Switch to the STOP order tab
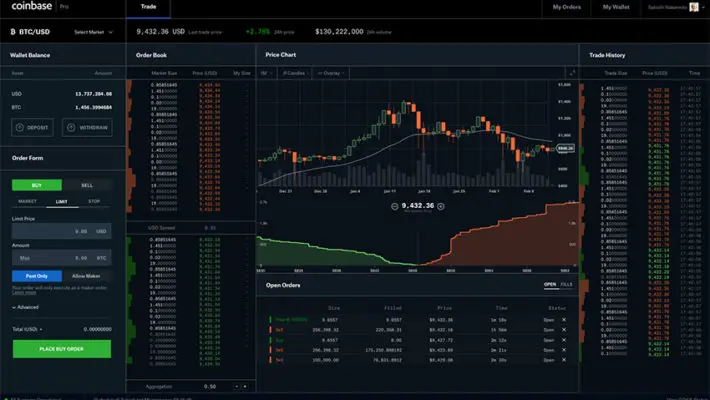The image size is (710, 400). (94, 201)
